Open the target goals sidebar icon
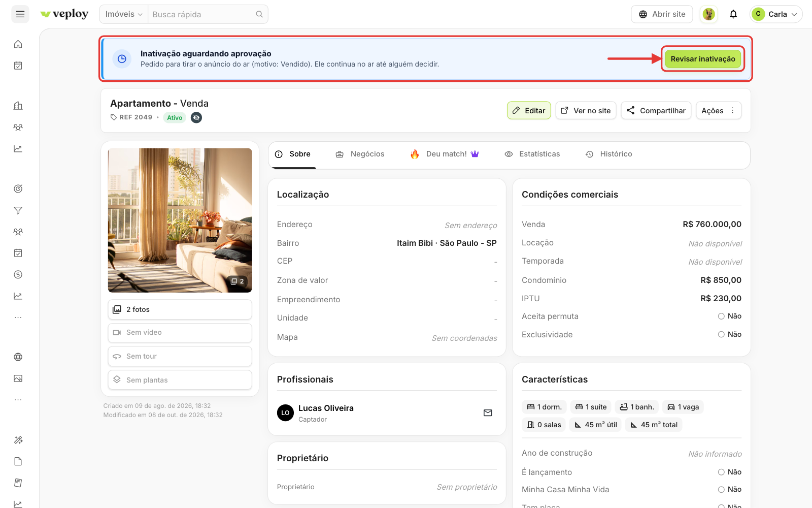Screen dimensions: 812x508 (18, 189)
